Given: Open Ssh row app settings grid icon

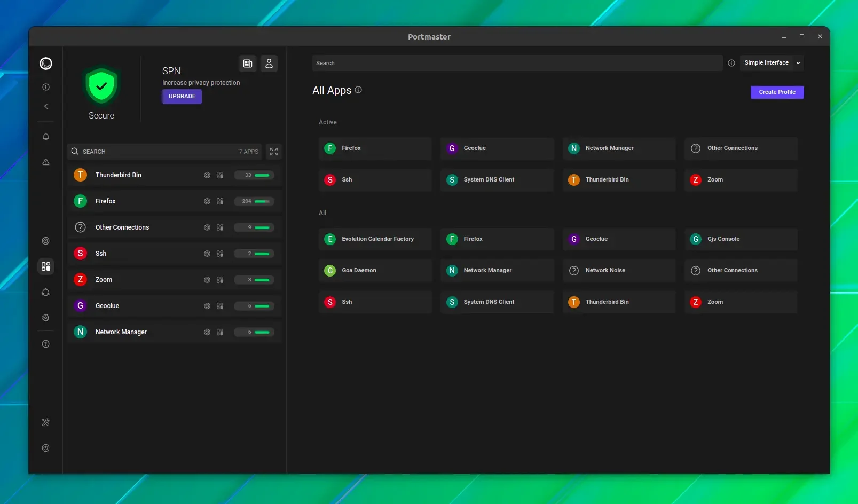Looking at the screenshot, I should tap(220, 254).
